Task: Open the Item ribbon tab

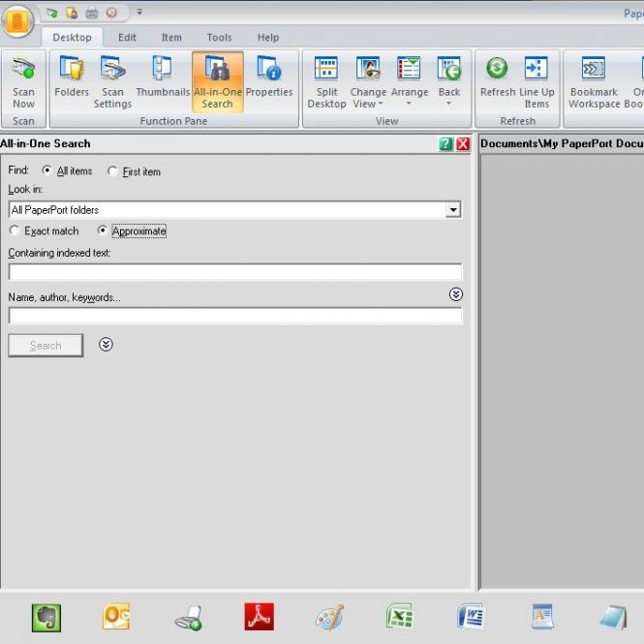Action: tap(171, 38)
